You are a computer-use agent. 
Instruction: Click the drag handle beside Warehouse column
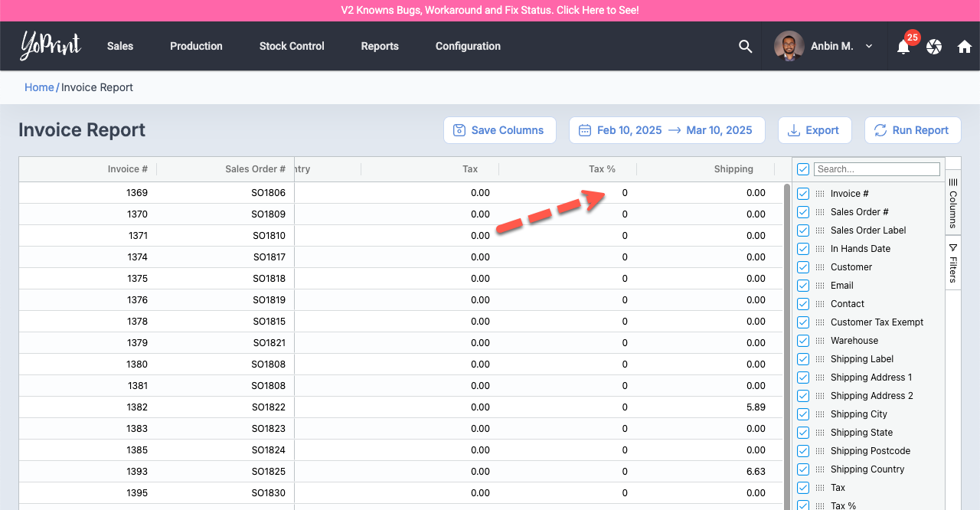(820, 341)
